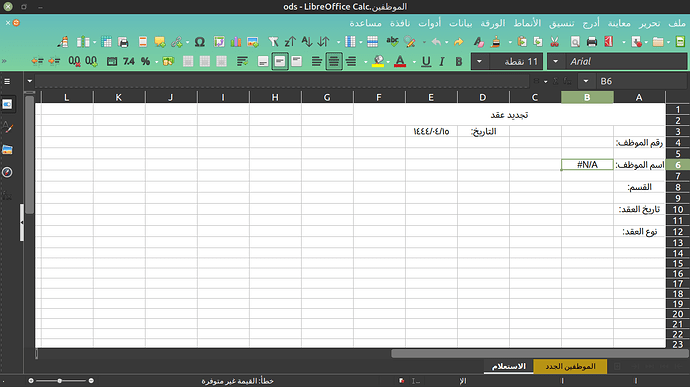Open the ملف menu

pos(677,23)
